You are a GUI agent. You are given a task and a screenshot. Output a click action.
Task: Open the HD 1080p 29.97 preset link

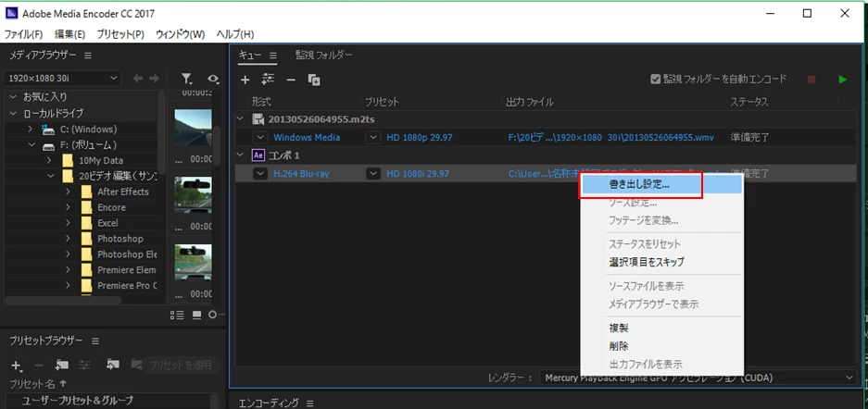click(x=419, y=137)
